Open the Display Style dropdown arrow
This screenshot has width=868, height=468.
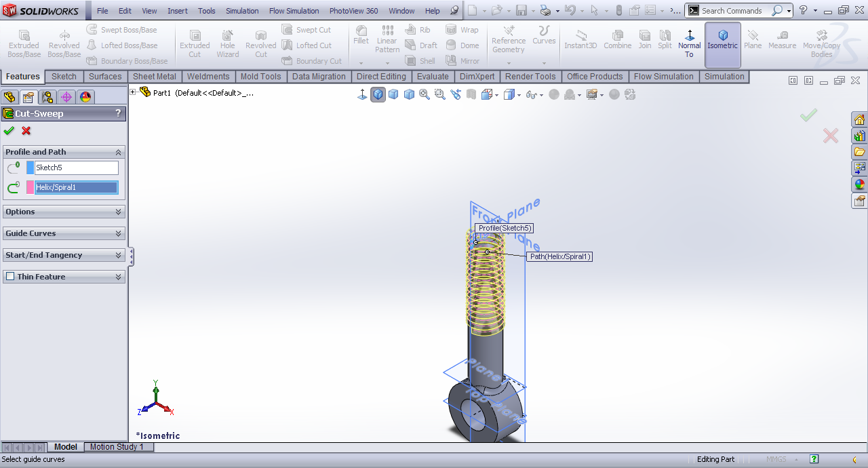tap(519, 95)
